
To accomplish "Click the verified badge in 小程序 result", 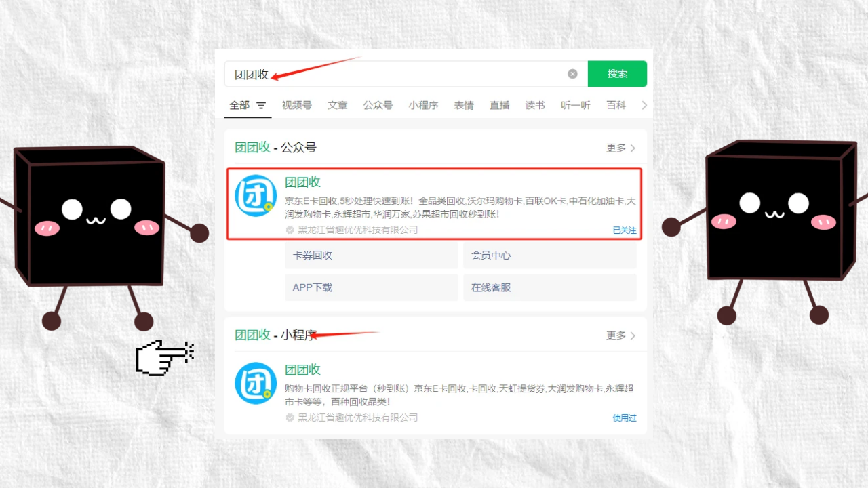I will 290,418.
